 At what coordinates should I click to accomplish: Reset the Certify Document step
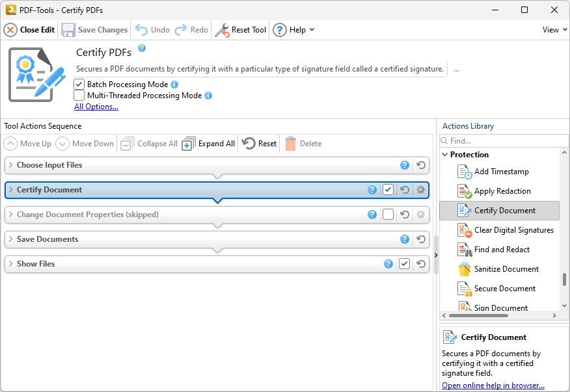(x=405, y=190)
